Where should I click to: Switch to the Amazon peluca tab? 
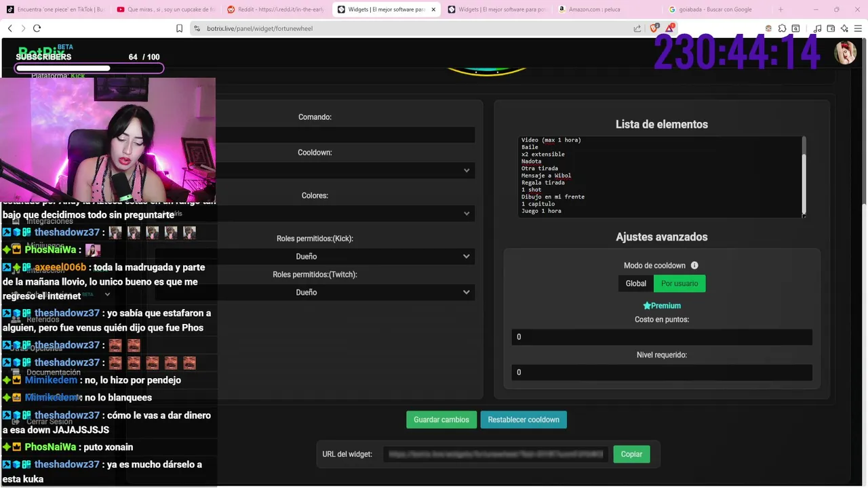[x=608, y=9]
